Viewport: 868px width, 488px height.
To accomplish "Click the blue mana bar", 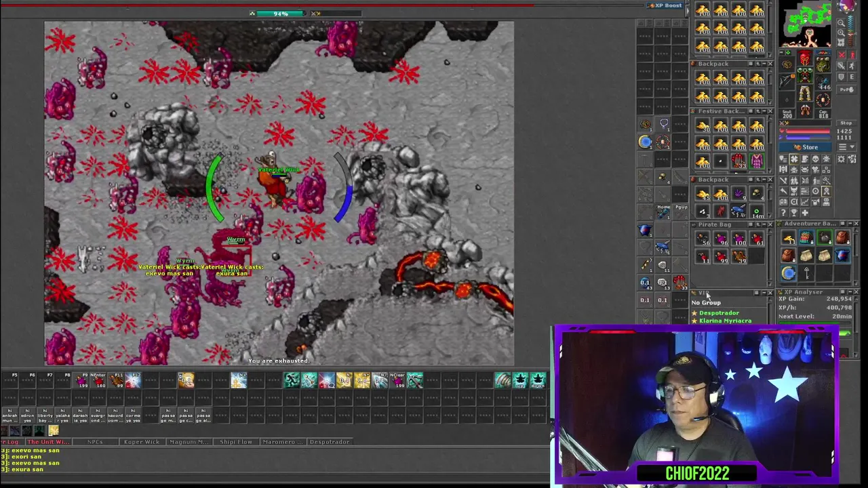I will [808, 137].
